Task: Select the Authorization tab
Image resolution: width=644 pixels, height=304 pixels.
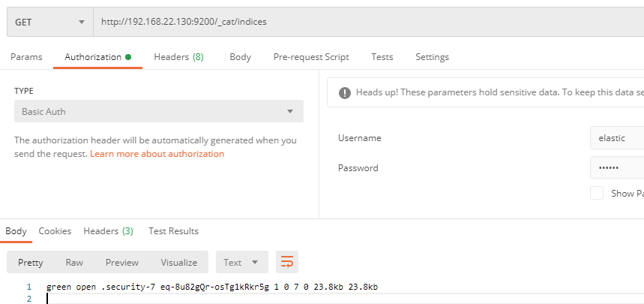Action: [x=97, y=57]
